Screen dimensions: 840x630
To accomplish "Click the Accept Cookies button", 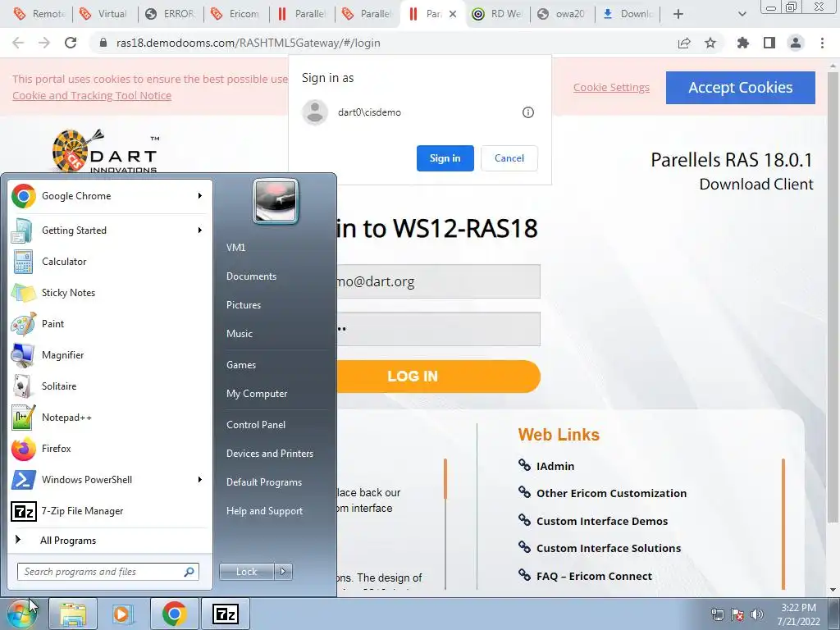I will tap(741, 87).
